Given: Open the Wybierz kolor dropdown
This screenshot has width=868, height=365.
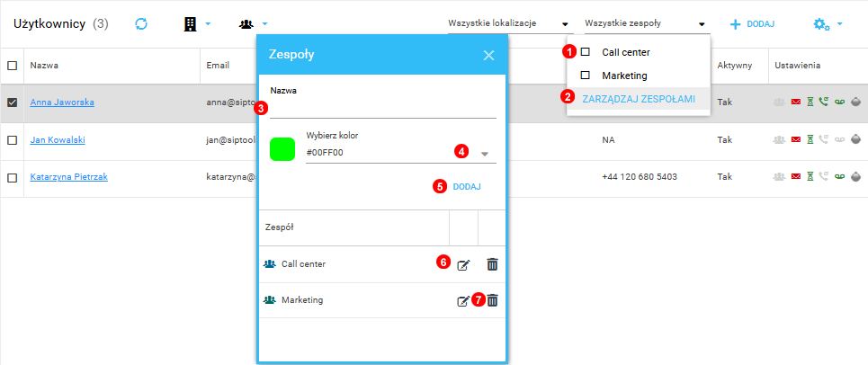Looking at the screenshot, I should click(x=485, y=154).
